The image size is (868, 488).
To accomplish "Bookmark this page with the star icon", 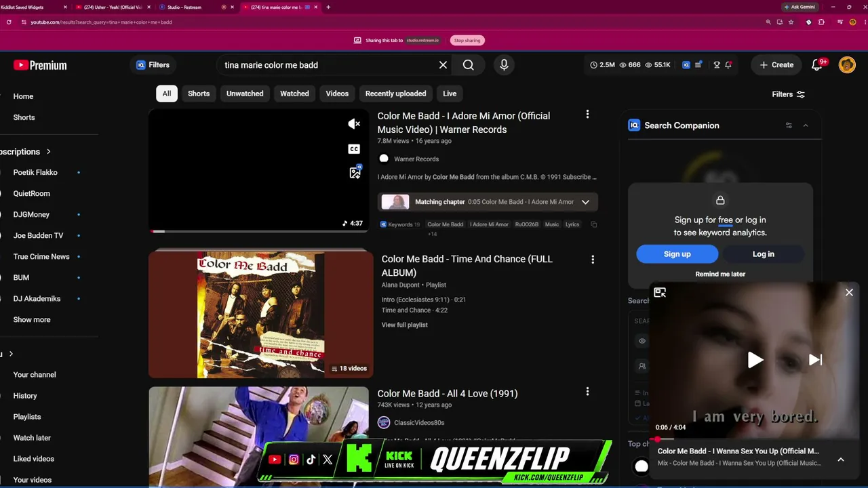I will [x=791, y=22].
